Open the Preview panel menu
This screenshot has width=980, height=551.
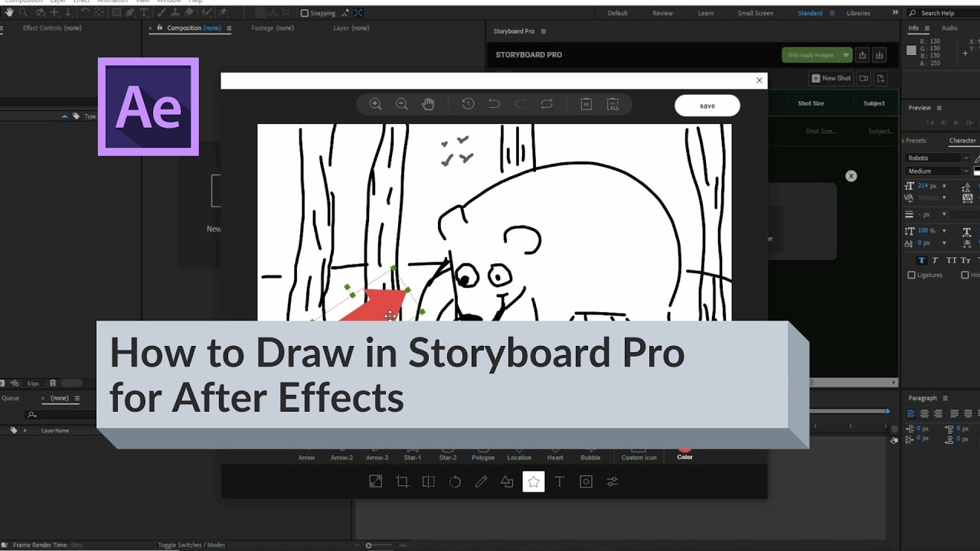(x=939, y=108)
